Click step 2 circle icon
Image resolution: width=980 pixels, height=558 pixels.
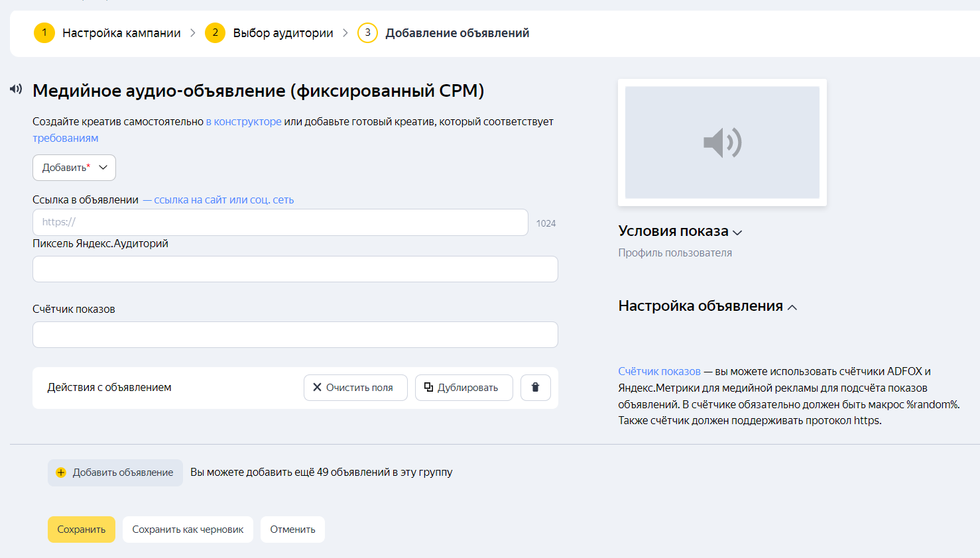pos(215,32)
